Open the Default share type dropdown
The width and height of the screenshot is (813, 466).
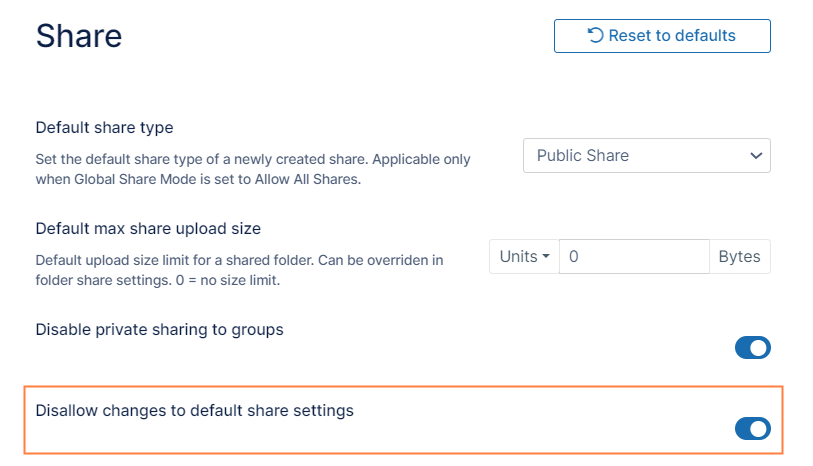646,155
